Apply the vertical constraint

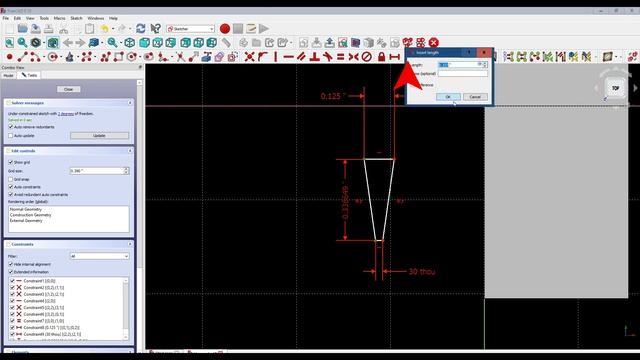(x=276, y=57)
